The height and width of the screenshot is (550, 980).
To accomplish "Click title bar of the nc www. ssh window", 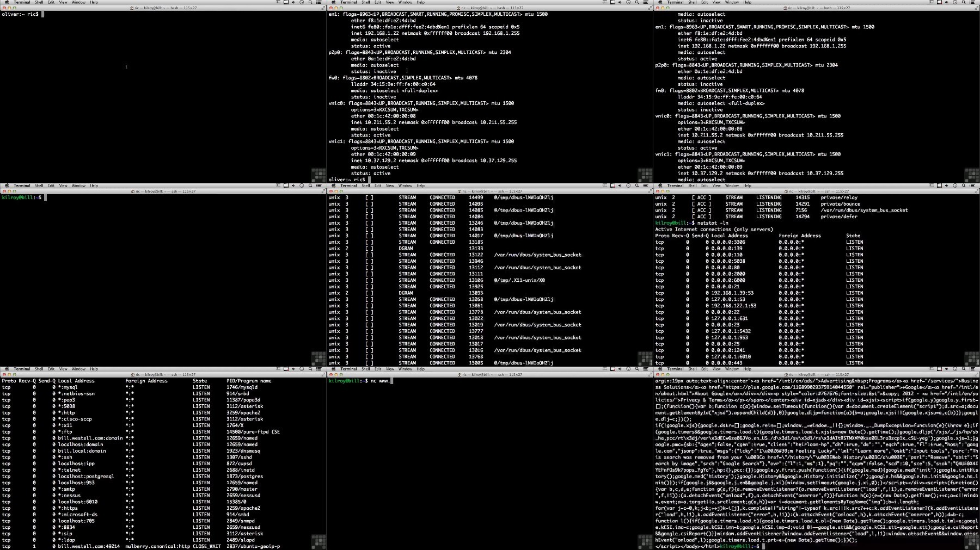I will point(490,375).
